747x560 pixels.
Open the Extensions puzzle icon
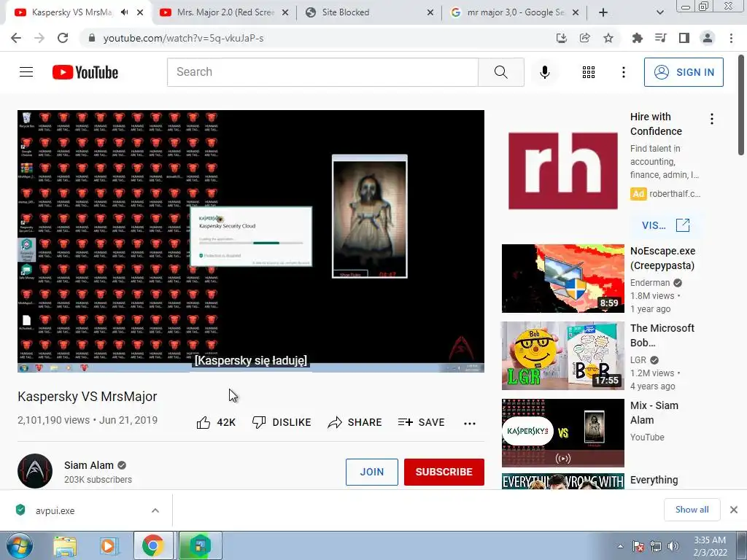pyautogui.click(x=637, y=38)
